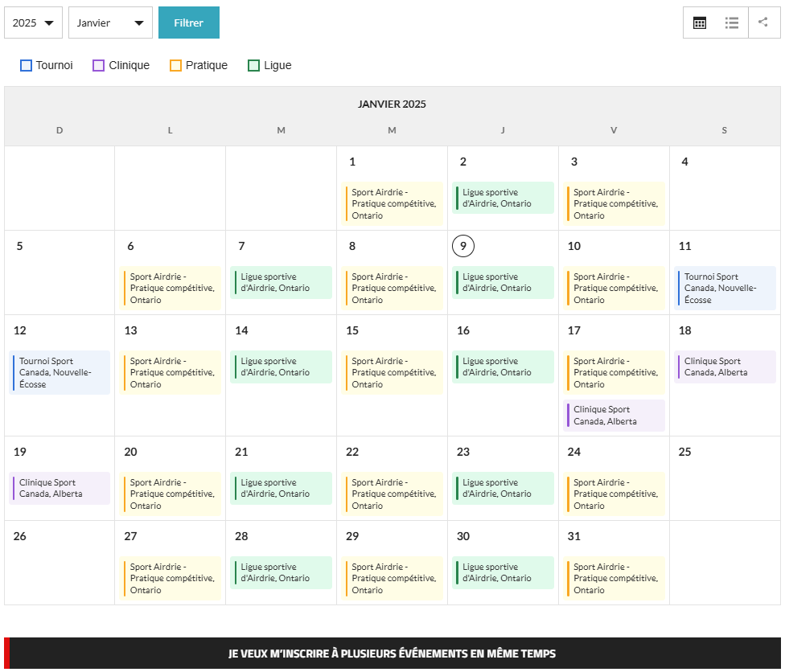Click the Filtrer button

[188, 23]
